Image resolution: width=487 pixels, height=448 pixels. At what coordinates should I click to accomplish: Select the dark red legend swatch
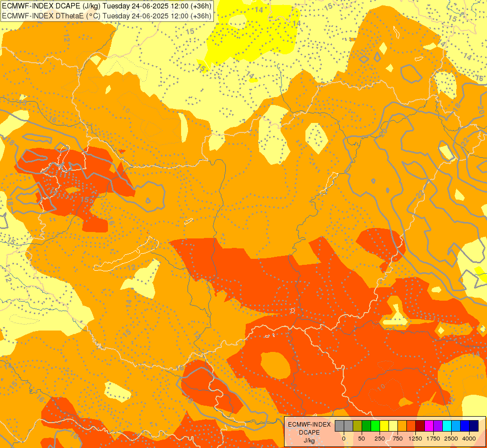pyautogui.click(x=420, y=426)
